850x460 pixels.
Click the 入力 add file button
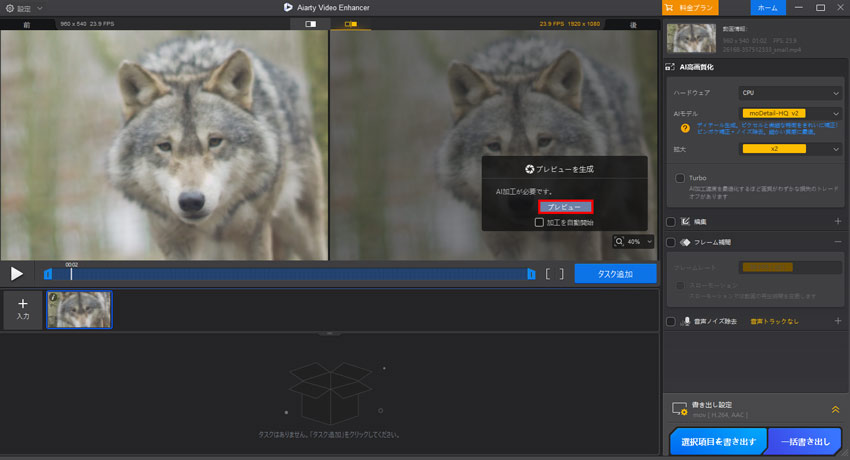[23, 309]
